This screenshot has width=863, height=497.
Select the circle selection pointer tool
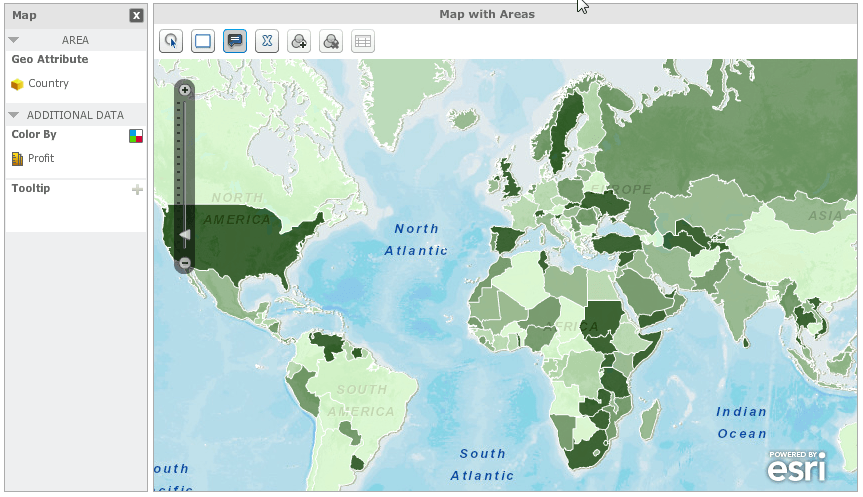pos(171,41)
